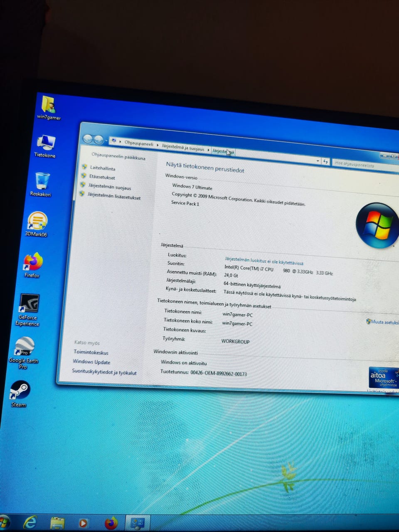Click the win7gamer-PC value beside Tietokoneen nimi
This screenshot has height=532, width=399.
(x=237, y=315)
